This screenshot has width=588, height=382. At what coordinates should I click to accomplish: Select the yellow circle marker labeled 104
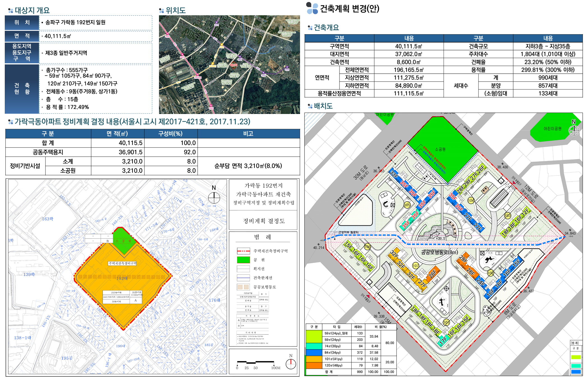click(471, 201)
